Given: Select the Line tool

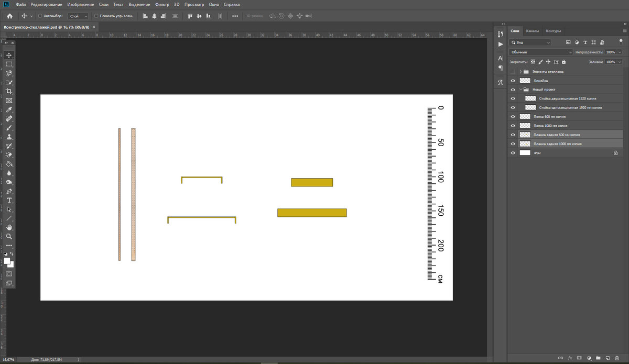Looking at the screenshot, I should pos(9,218).
